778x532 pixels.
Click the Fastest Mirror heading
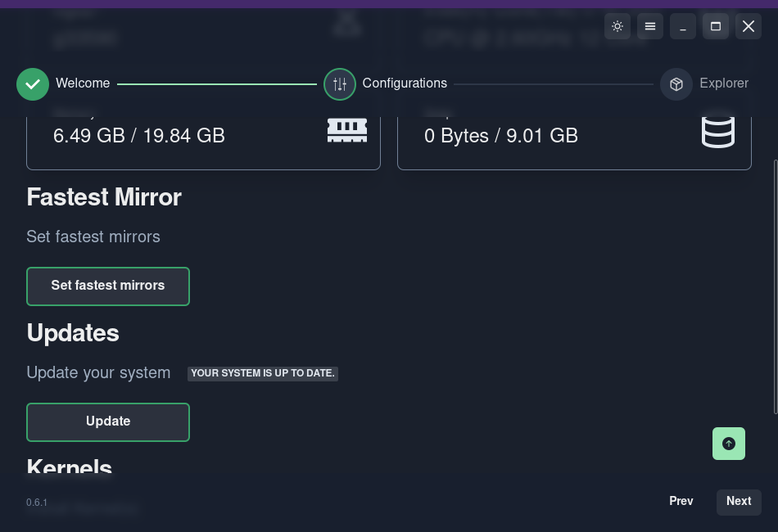point(104,197)
